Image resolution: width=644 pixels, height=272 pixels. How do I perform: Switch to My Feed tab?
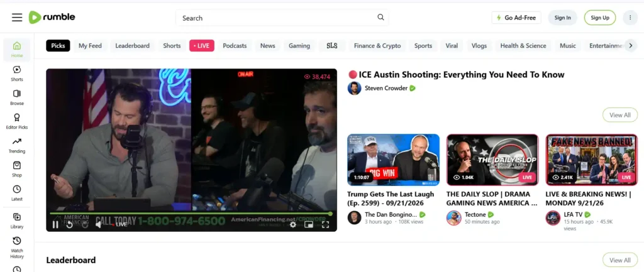90,45
